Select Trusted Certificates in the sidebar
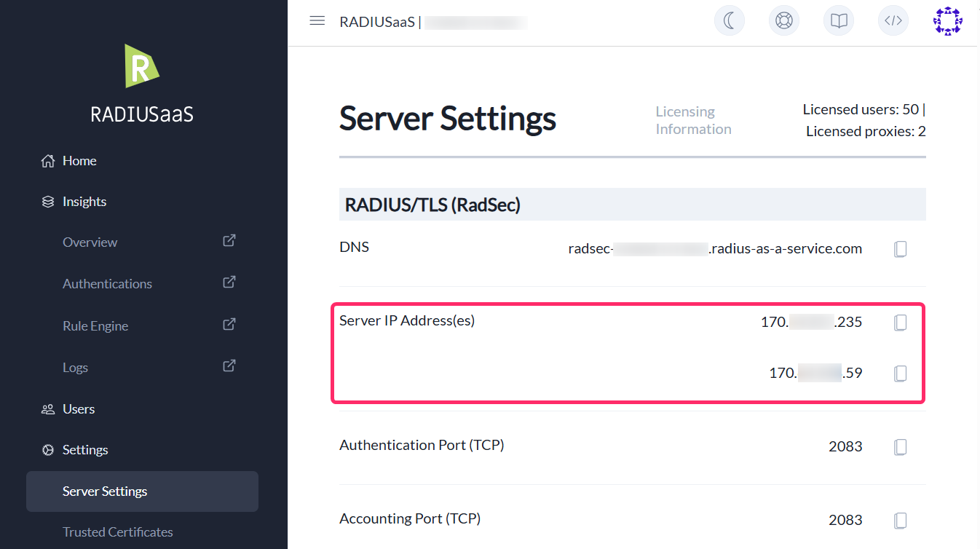 click(118, 532)
